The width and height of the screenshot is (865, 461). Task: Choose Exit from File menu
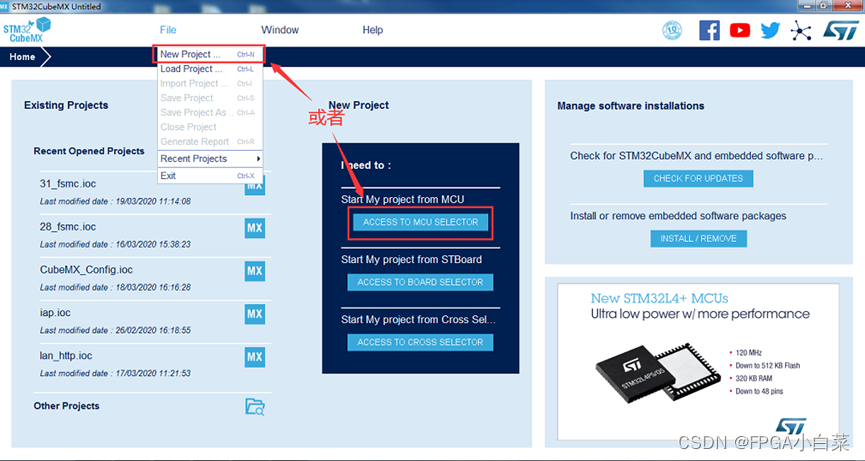[209, 176]
